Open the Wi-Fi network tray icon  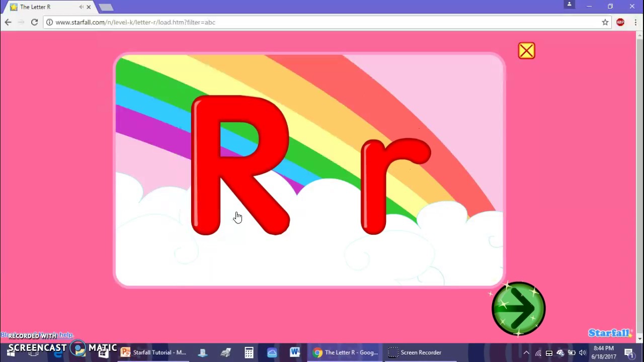click(538, 352)
